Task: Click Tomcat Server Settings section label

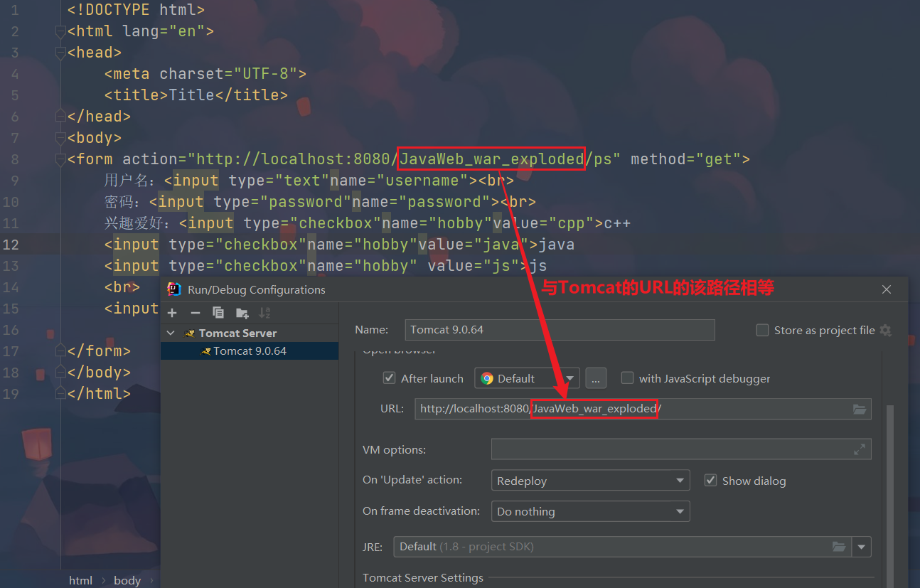Action: click(x=423, y=577)
